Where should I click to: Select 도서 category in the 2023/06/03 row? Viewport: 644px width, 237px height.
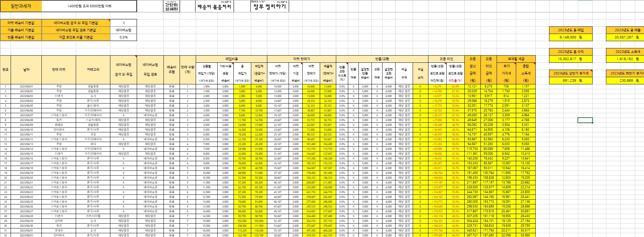[93, 96]
